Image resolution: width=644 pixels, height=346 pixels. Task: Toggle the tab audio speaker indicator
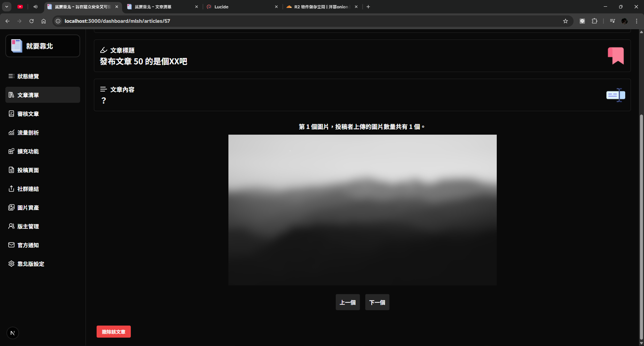coord(35,7)
